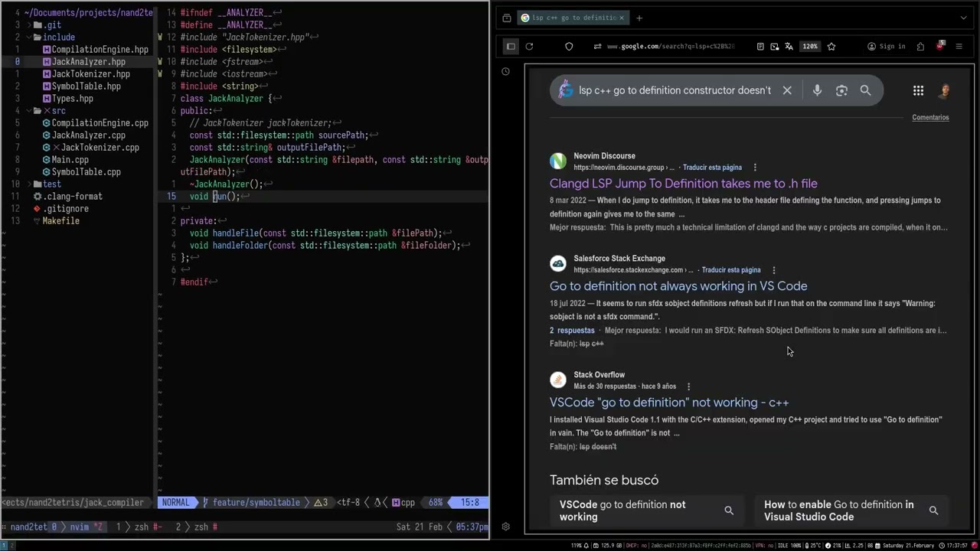Image resolution: width=980 pixels, height=551 pixels.
Task: Click the Comentarios feedback link
Action: [x=930, y=117]
